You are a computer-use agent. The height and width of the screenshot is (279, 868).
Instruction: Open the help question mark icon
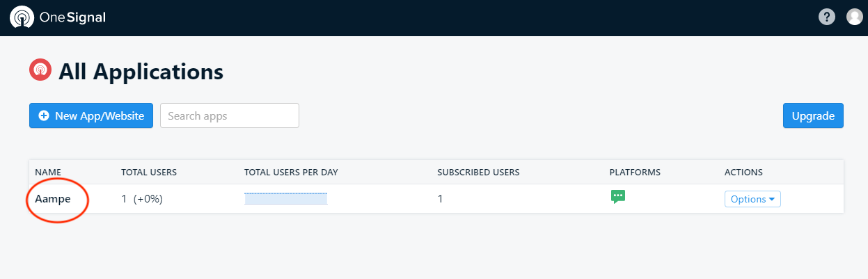(826, 17)
